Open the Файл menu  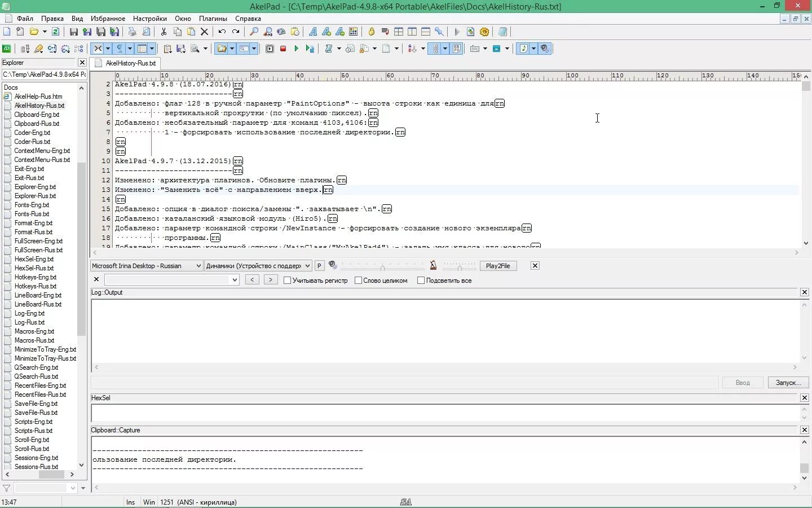[x=25, y=19]
